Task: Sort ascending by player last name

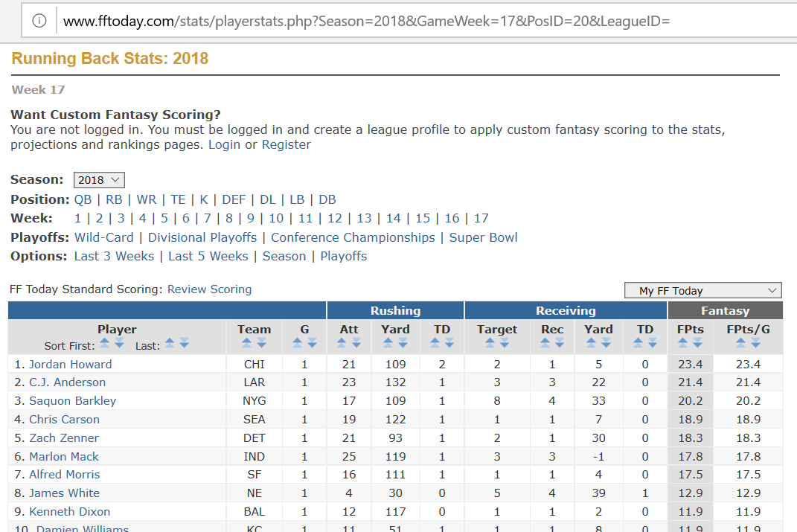Action: point(170,343)
